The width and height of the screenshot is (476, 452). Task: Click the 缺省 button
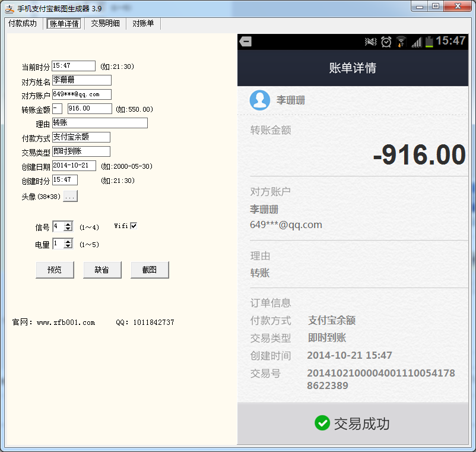(102, 270)
